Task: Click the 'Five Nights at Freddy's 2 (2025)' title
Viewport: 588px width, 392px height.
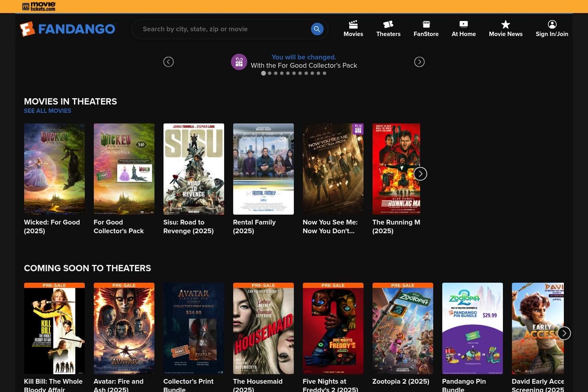Action: (331, 385)
